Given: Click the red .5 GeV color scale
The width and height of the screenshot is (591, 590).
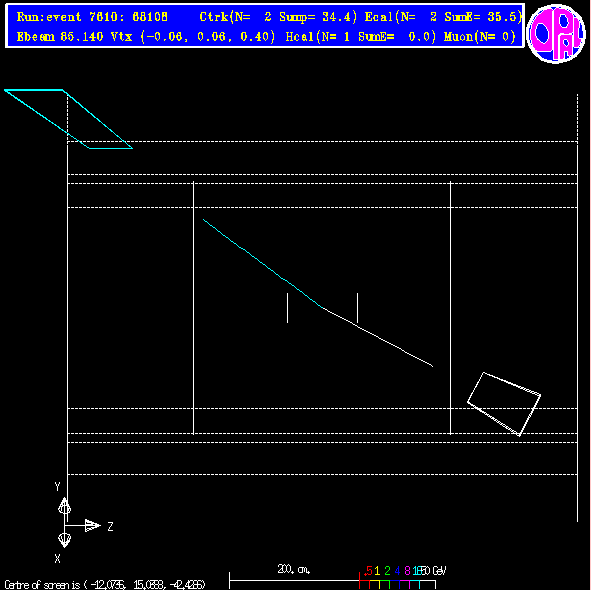Looking at the screenshot, I should click(368, 570).
